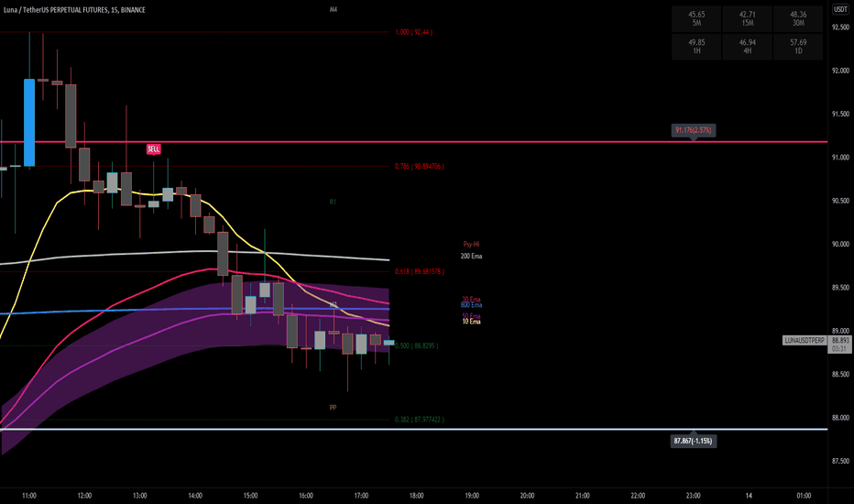Screen dimensions: 854x504
Task: Click the 23:00 time axis label
Action: [x=694, y=495]
